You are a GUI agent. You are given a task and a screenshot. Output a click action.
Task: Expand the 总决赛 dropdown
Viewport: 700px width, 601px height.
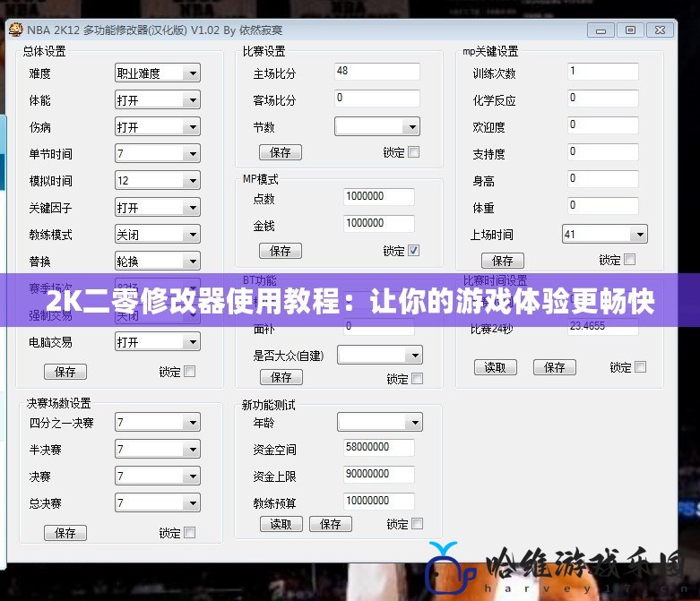(x=157, y=502)
